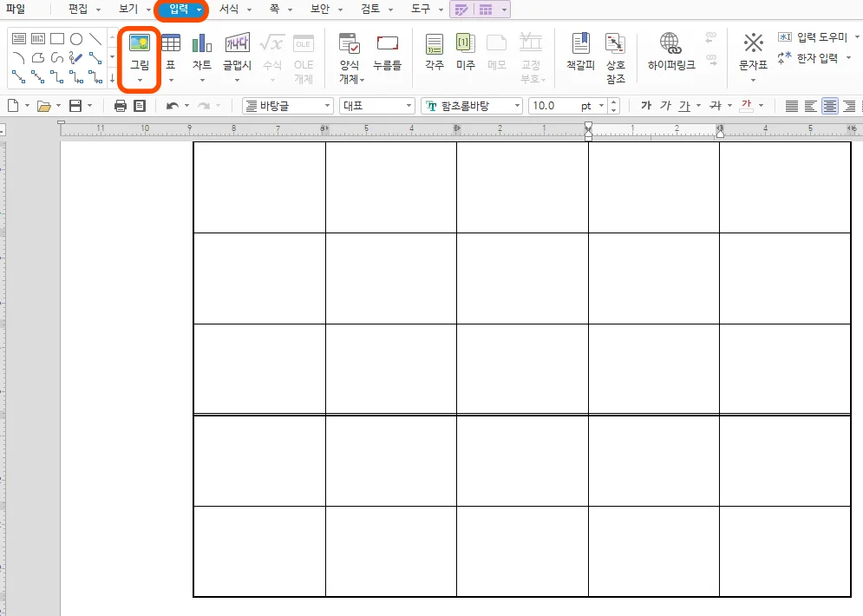This screenshot has height=616, width=863.
Task: Choose the straight line shape
Action: pos(95,38)
